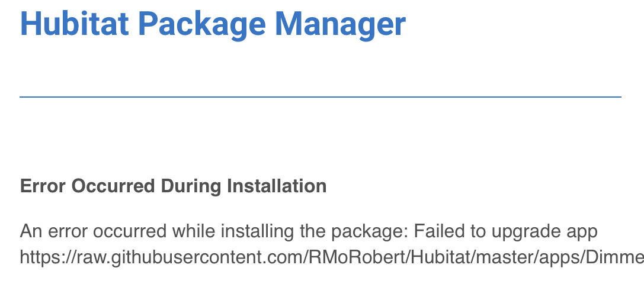This screenshot has width=644, height=284.
Task: Click the "An error occurred" message text
Action: (94, 232)
